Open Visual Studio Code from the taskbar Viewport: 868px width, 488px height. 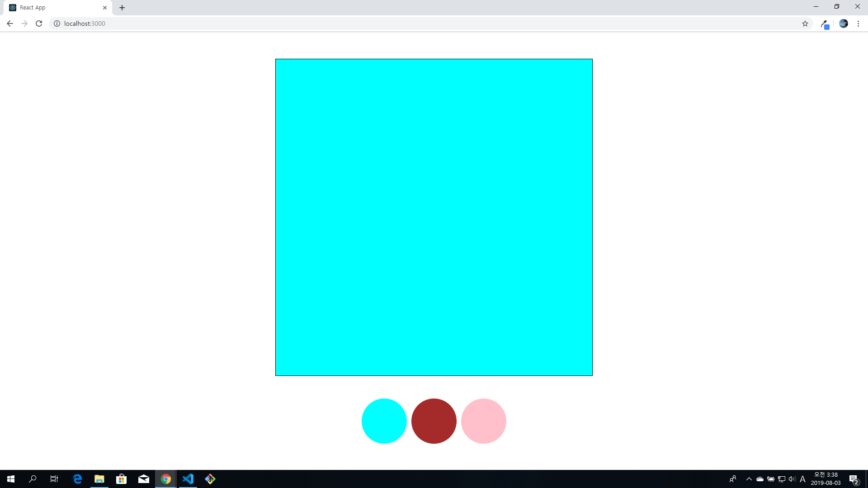188,479
